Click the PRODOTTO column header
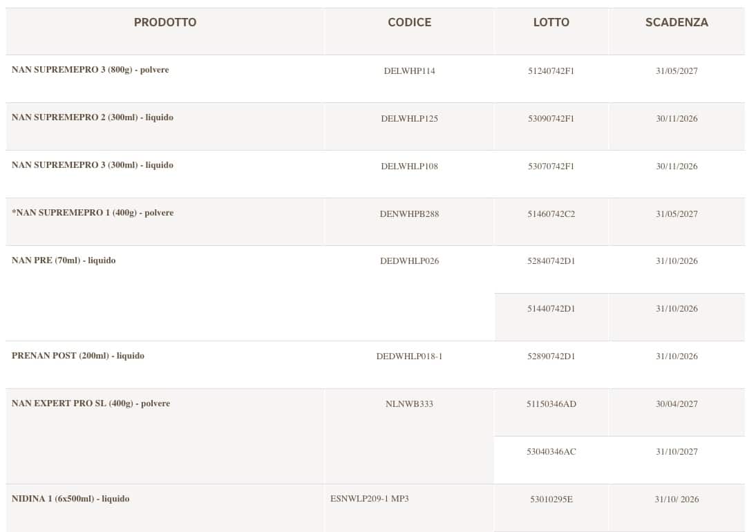The height and width of the screenshot is (532, 756). [165, 22]
